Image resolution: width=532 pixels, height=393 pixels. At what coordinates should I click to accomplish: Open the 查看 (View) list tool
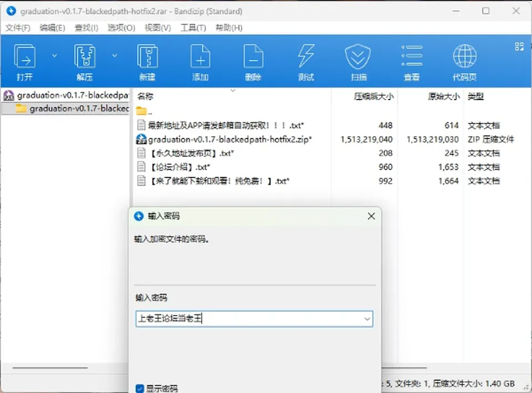click(x=412, y=61)
